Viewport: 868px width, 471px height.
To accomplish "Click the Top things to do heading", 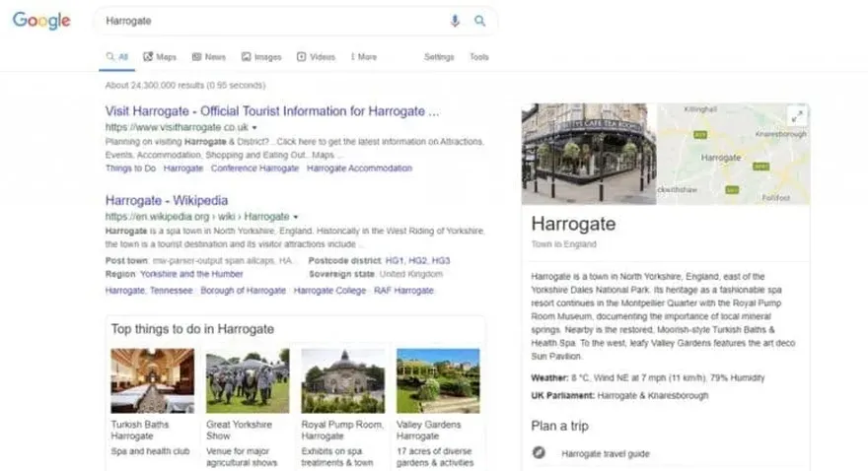I will click(192, 329).
